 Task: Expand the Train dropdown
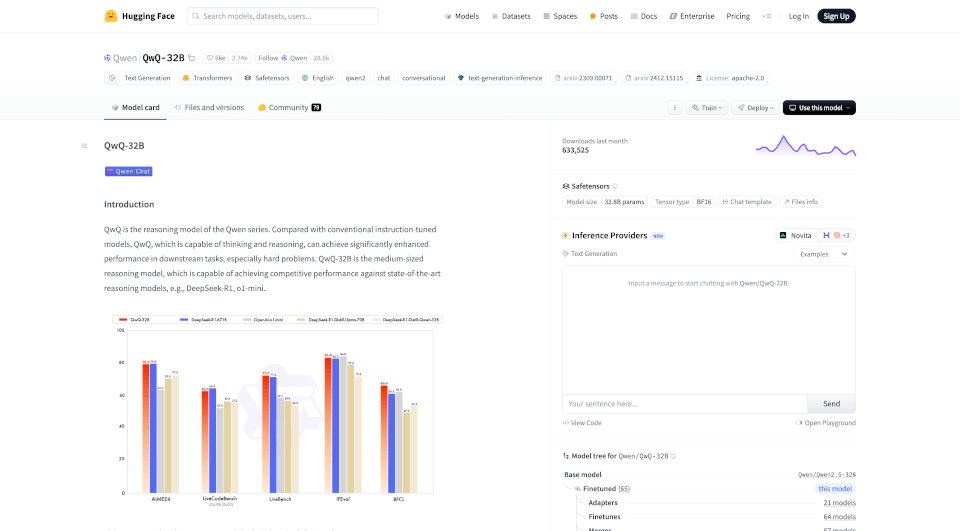point(707,108)
